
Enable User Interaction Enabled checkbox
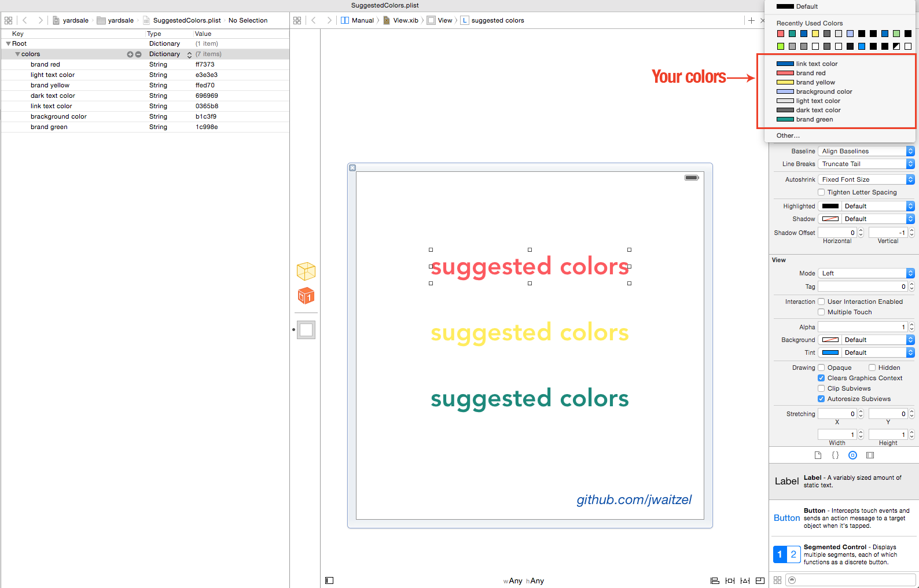(x=821, y=302)
